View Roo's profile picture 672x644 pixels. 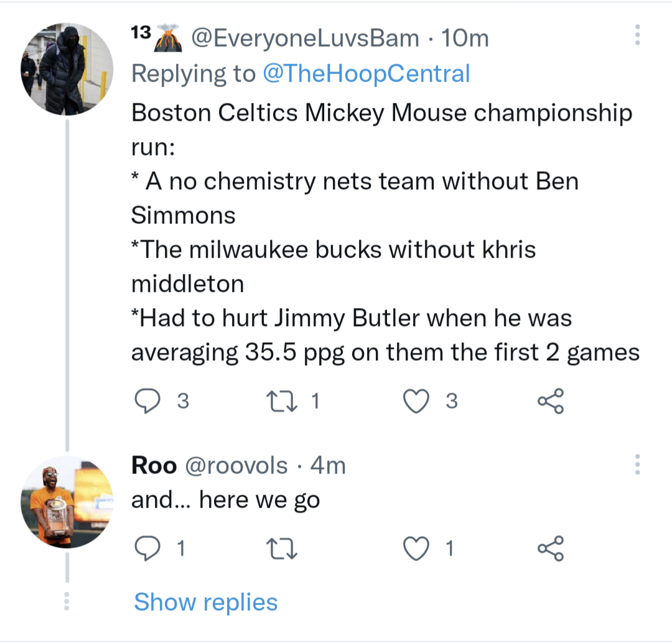(67, 503)
